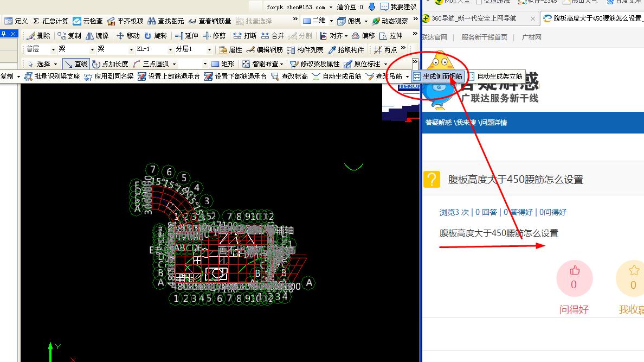The height and width of the screenshot is (362, 644).
Task: Click 平齐板顶 align slab top
Action: coord(125,21)
